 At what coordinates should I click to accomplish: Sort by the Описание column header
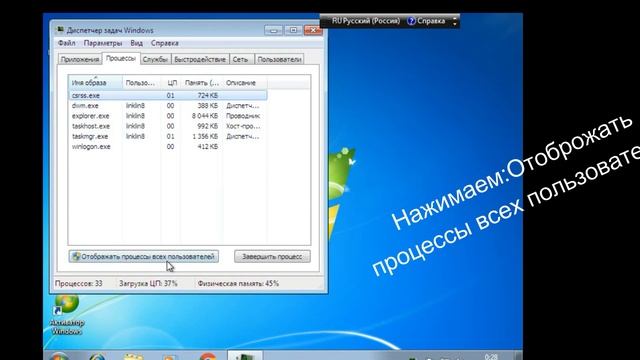pyautogui.click(x=245, y=82)
